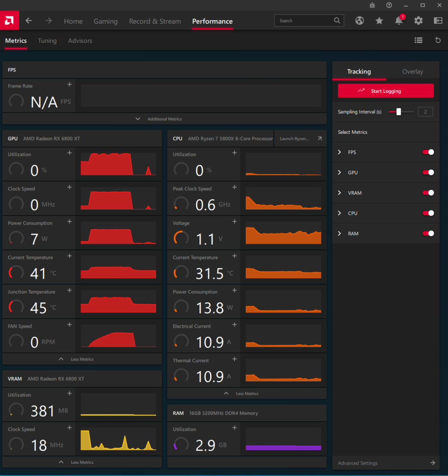Add FAN Speed with plus icon
The width and height of the screenshot is (448, 476).
click(x=70, y=324)
